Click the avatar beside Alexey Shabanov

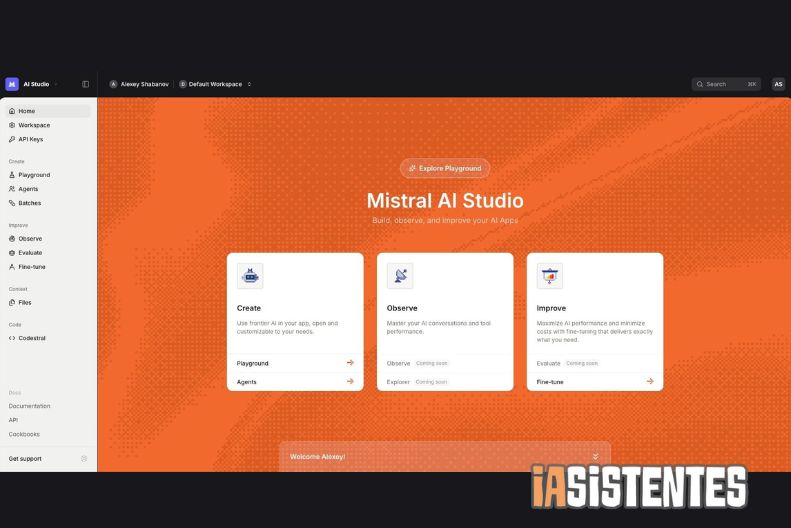point(114,84)
